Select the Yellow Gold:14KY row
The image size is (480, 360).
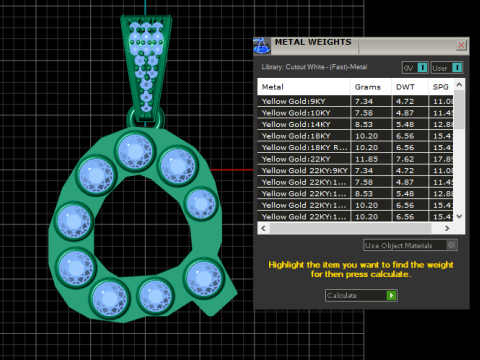[355, 124]
